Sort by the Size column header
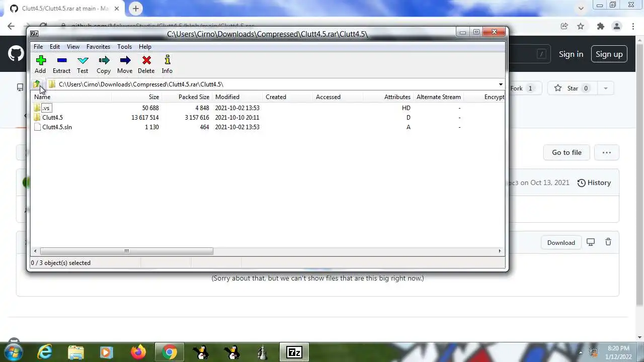 coord(136,97)
